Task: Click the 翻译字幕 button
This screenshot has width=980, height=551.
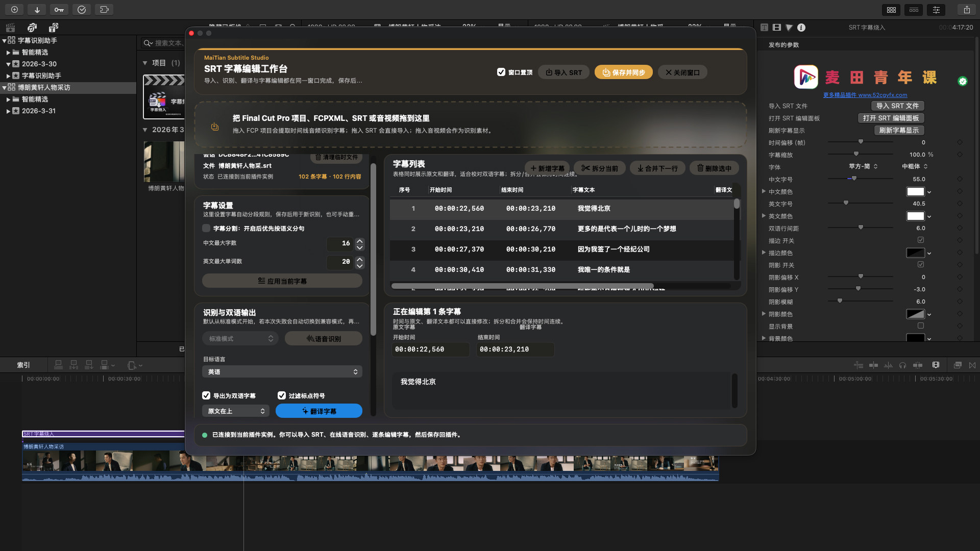Action: pos(318,411)
